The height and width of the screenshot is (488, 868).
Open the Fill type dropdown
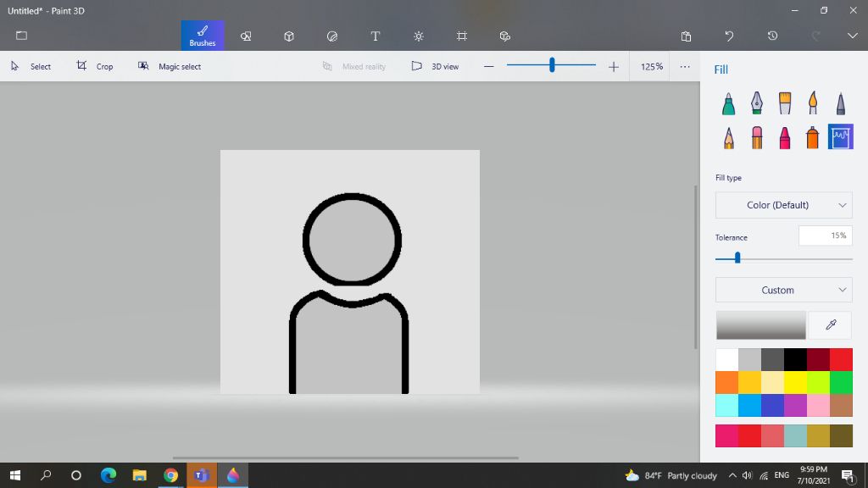coord(783,204)
